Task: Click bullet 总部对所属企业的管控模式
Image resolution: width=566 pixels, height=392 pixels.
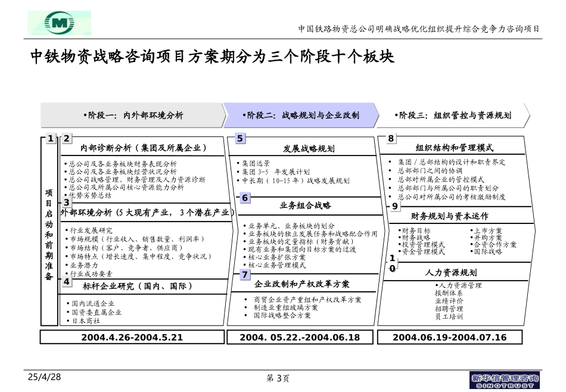Action: coord(436,179)
